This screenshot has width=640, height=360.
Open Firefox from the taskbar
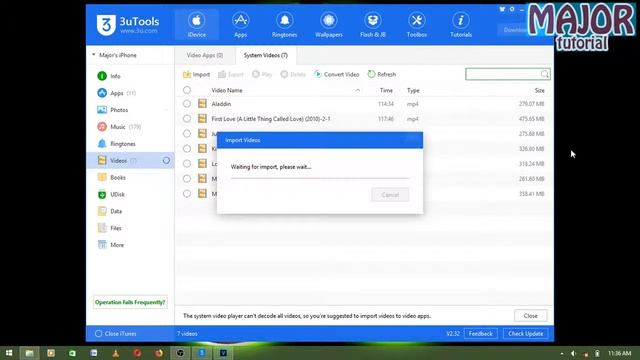[159, 353]
